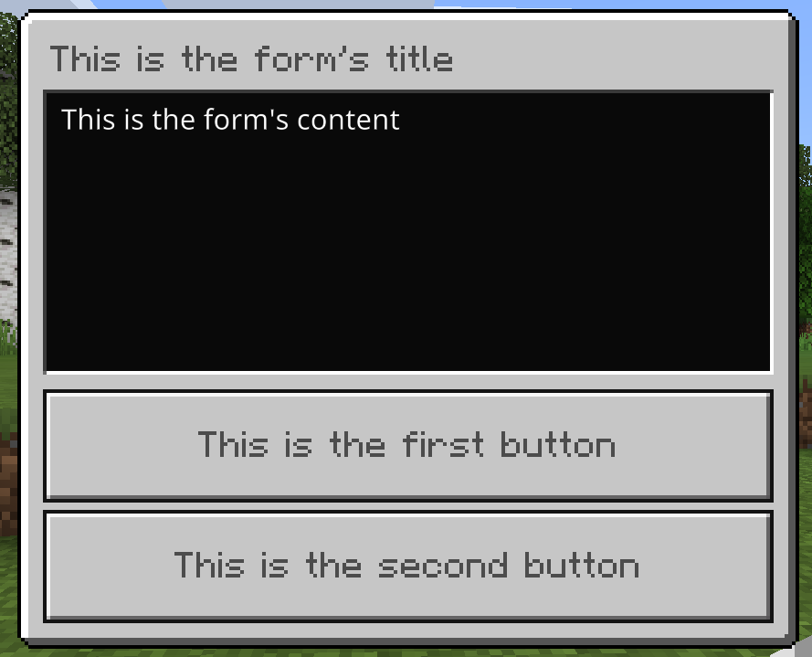Click the birch tree trunk behind the form
812x657 pixels.
[7, 254]
